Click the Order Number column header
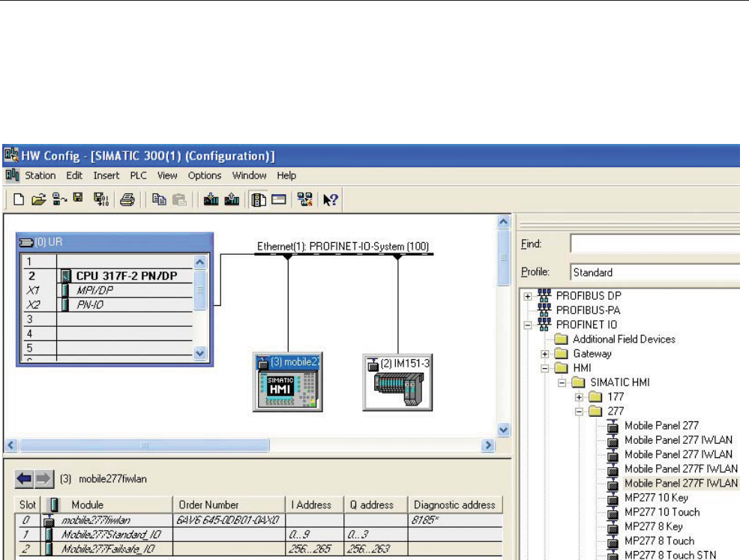Image resolution: width=749 pixels, height=560 pixels. [x=229, y=505]
